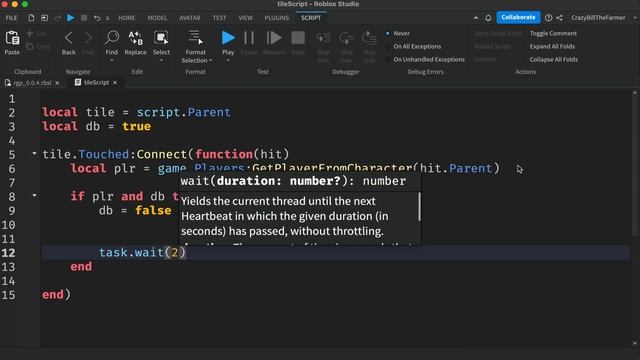Click the Replace A-to-B icon
Screen dimensions: 640x360
click(136, 38)
